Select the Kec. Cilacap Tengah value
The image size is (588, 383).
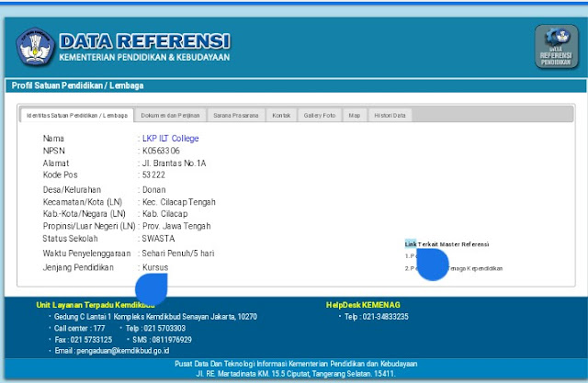pyautogui.click(x=179, y=202)
